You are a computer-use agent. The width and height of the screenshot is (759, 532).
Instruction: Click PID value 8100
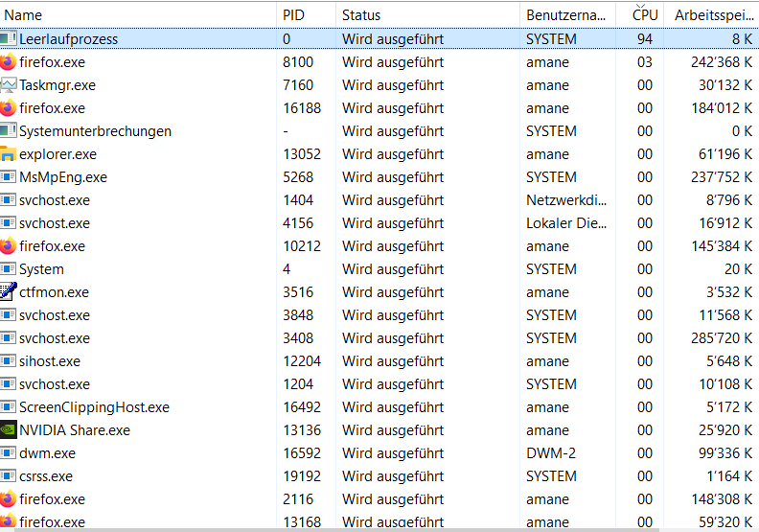tap(298, 62)
